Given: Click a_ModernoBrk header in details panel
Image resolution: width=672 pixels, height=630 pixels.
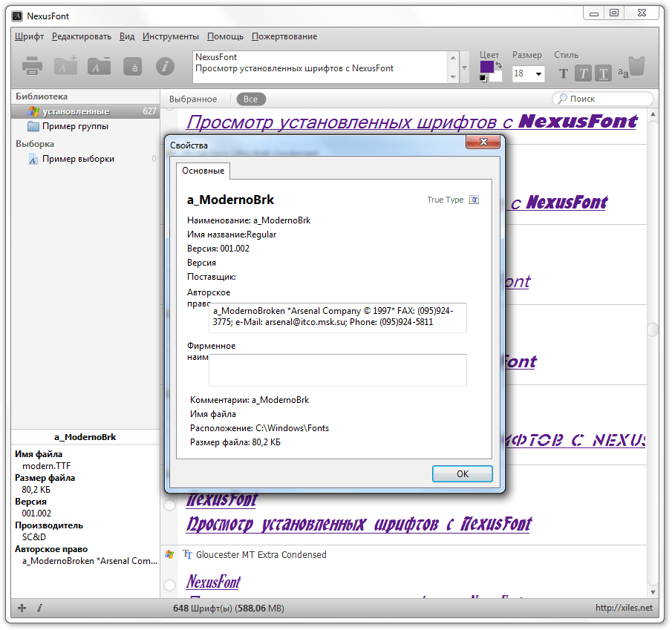Looking at the screenshot, I should click(x=85, y=437).
